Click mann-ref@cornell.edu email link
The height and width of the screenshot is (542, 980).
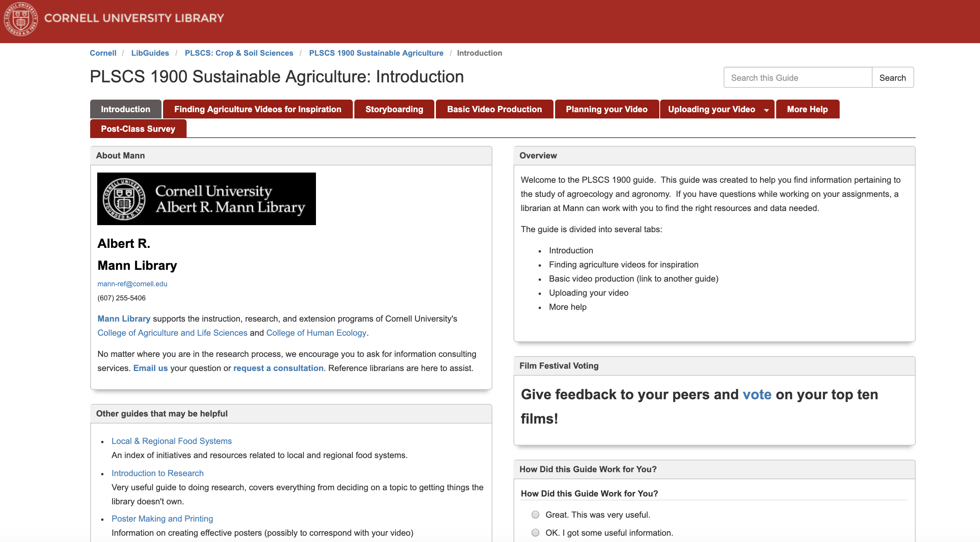click(x=133, y=283)
